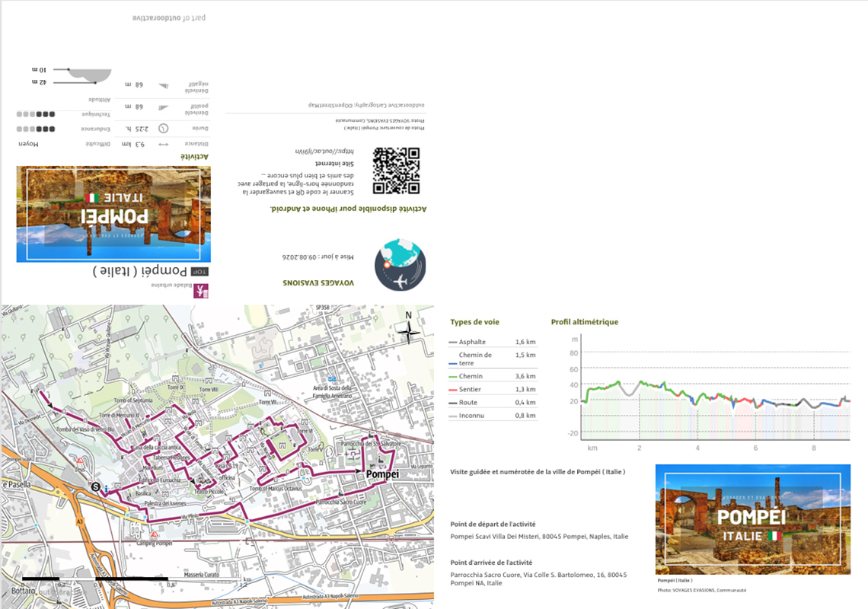Click the Technique rating dots
The image size is (868, 609).
point(36,114)
